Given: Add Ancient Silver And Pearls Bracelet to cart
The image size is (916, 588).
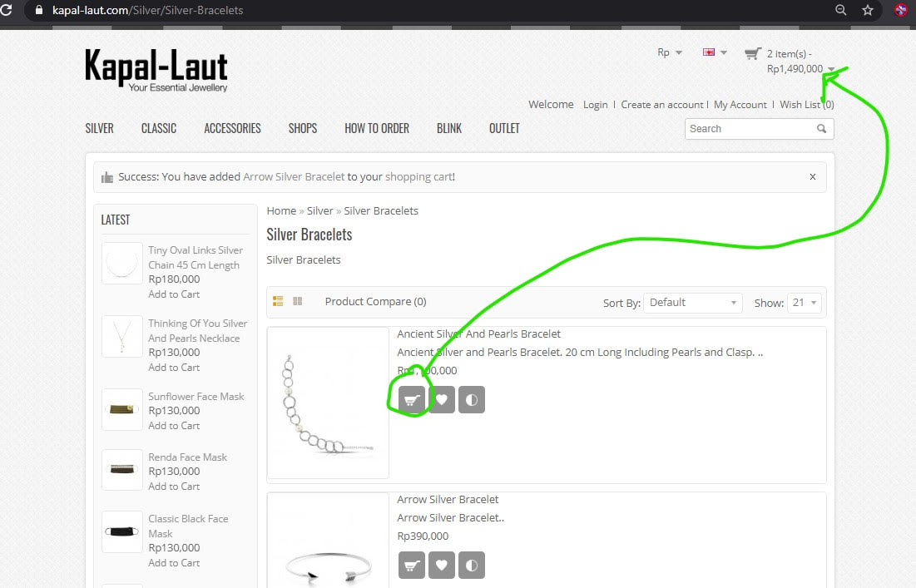Looking at the screenshot, I should [x=412, y=400].
